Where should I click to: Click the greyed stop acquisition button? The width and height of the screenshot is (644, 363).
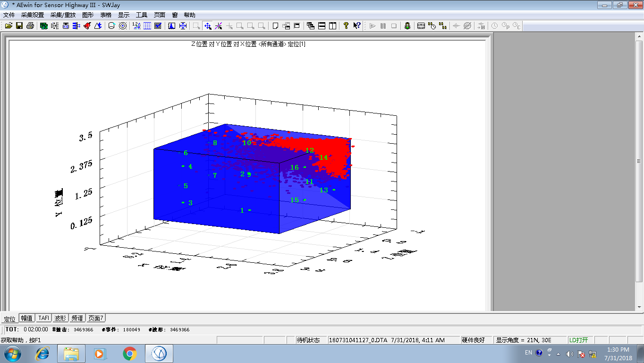tap(394, 26)
